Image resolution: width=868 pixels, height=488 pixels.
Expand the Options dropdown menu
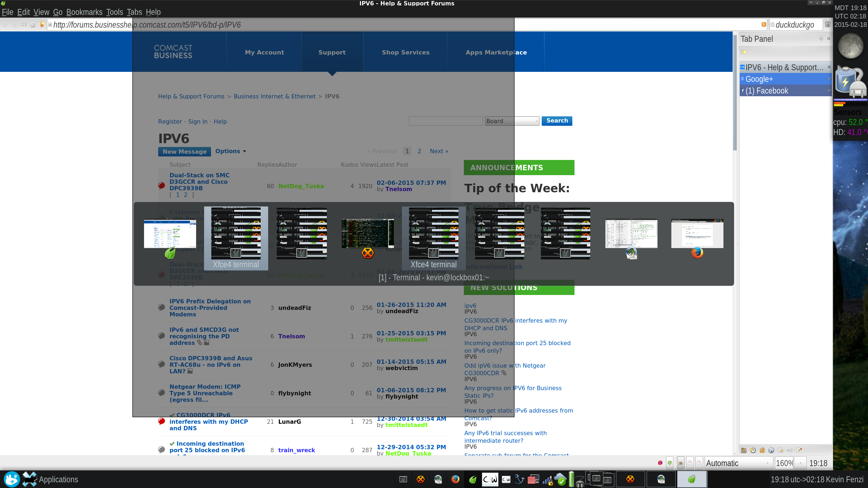pyautogui.click(x=231, y=151)
